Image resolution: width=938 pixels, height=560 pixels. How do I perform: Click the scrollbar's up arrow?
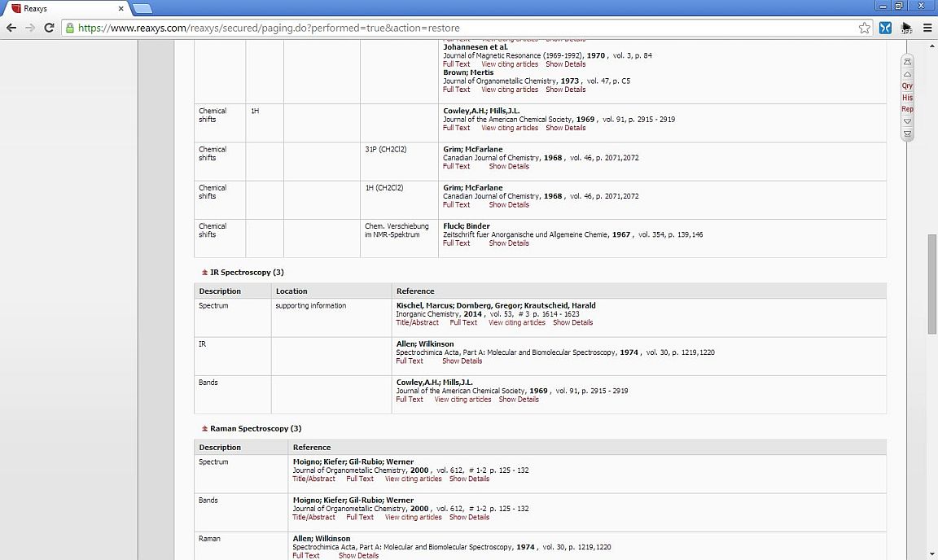932,45
